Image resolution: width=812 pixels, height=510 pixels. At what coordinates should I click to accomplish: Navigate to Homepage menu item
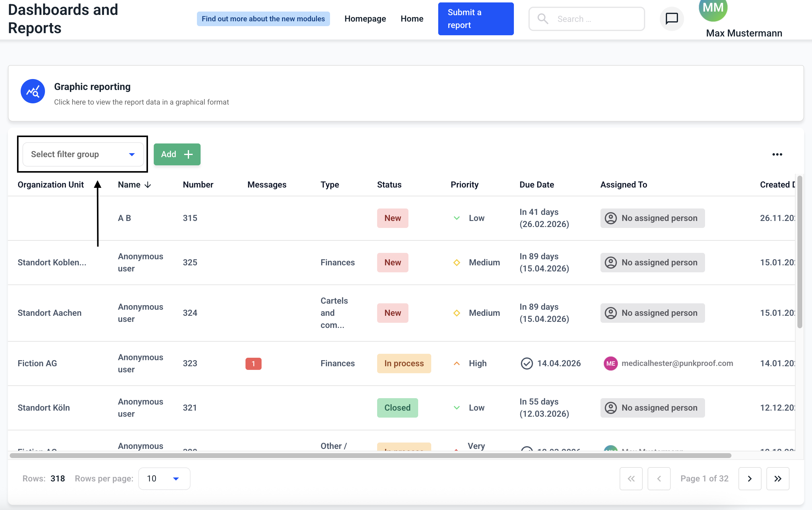365,19
